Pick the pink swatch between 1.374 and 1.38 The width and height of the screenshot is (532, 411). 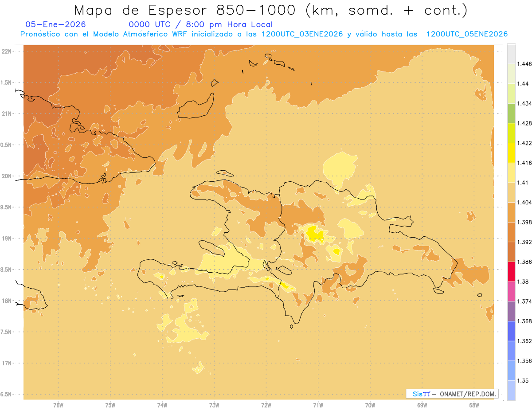click(511, 291)
